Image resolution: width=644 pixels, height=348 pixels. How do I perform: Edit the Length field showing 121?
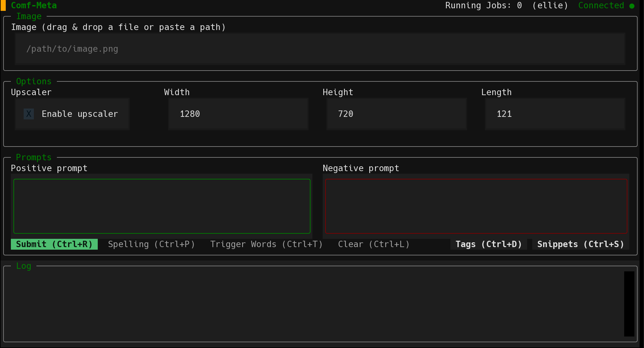pyautogui.click(x=555, y=114)
